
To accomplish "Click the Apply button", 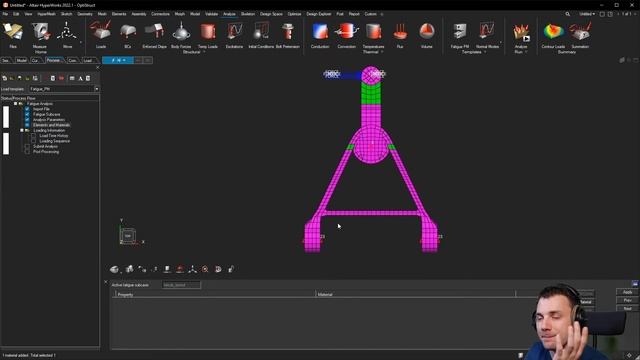I will (627, 292).
